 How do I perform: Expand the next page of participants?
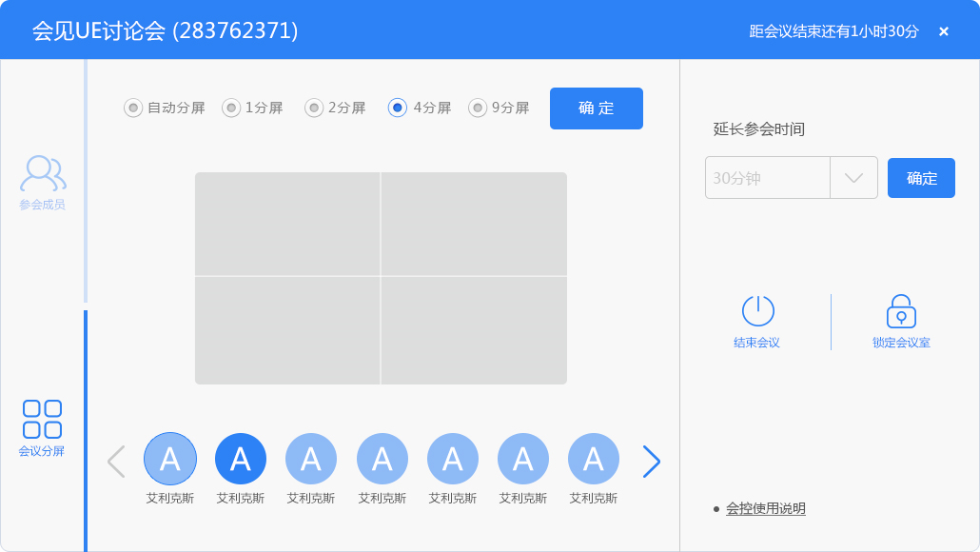(651, 461)
